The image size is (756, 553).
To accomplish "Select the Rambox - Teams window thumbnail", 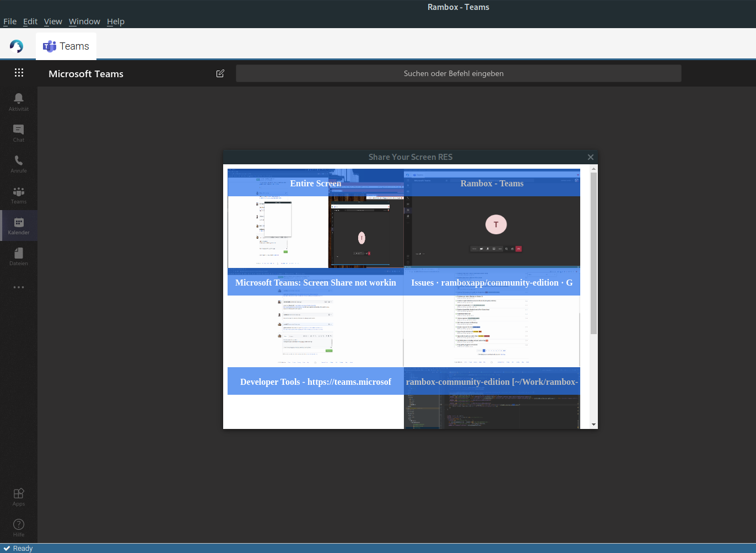I will click(492, 218).
